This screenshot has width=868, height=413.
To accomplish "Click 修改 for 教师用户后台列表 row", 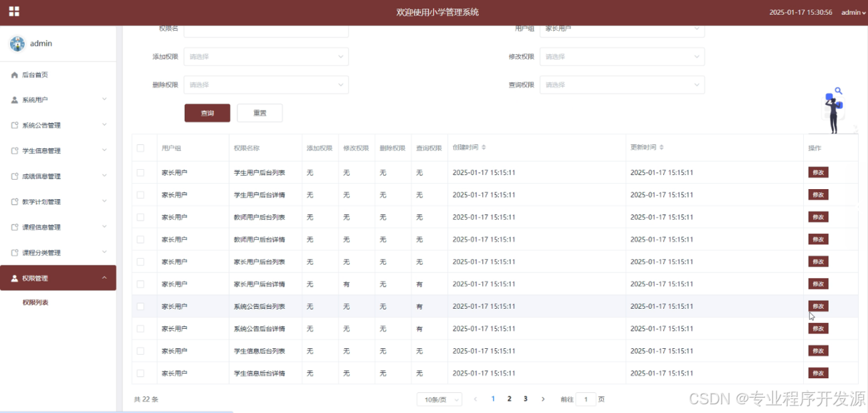I will tap(819, 217).
